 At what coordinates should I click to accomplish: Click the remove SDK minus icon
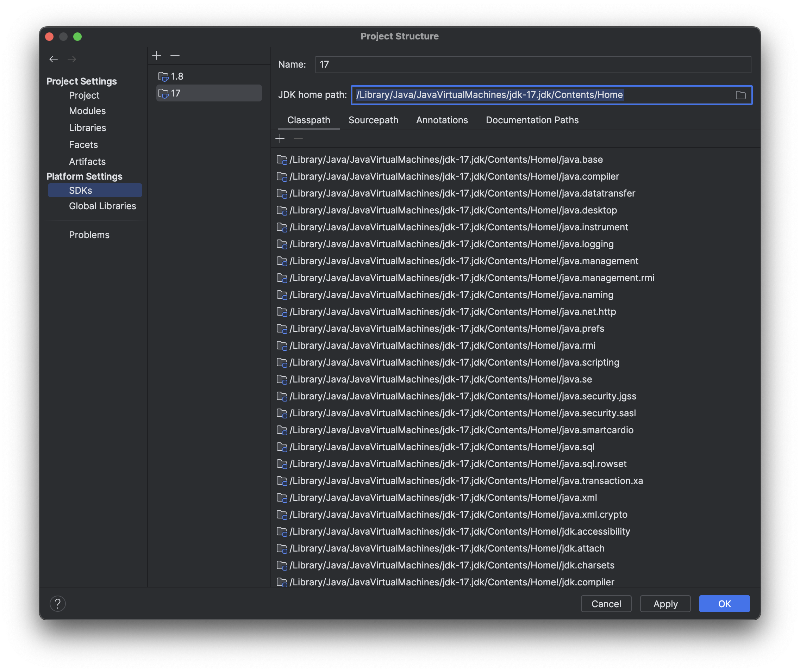pyautogui.click(x=175, y=56)
